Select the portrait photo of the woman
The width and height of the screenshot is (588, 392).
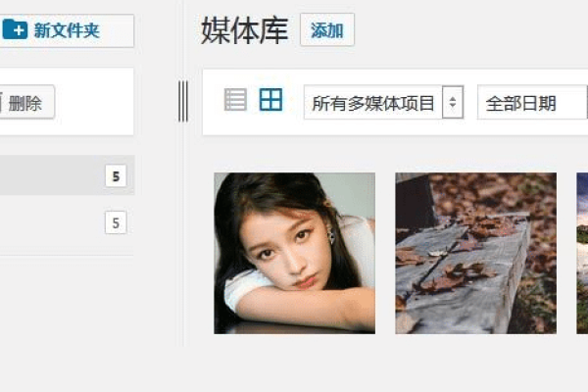[x=294, y=253]
